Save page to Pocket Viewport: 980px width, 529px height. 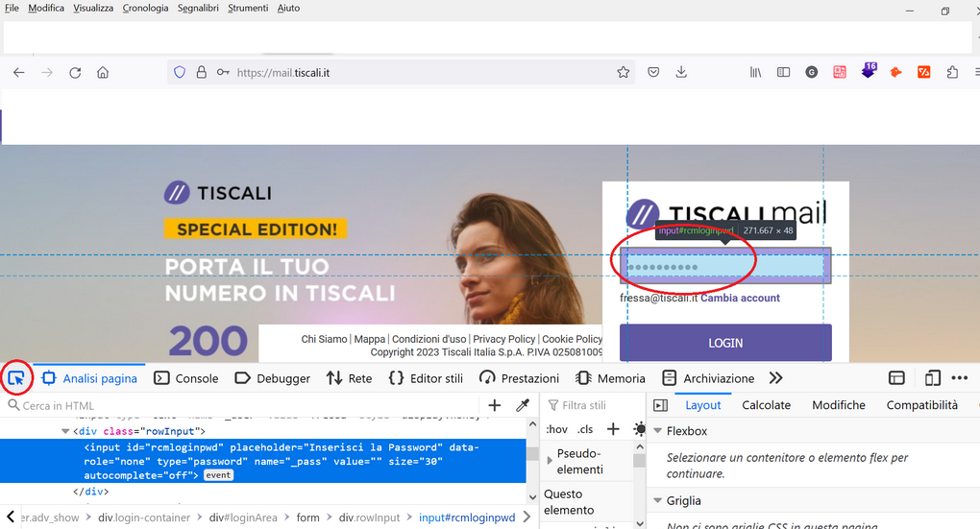pos(653,72)
